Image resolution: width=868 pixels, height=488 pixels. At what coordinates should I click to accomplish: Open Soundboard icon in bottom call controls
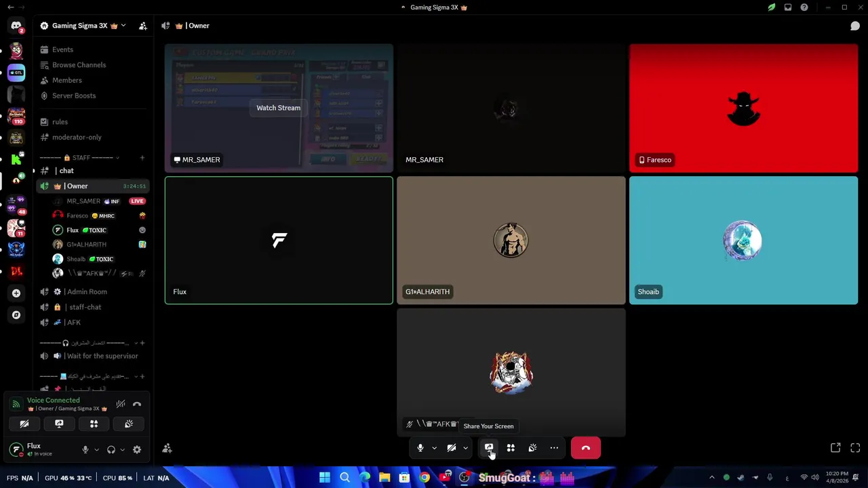coord(532,448)
